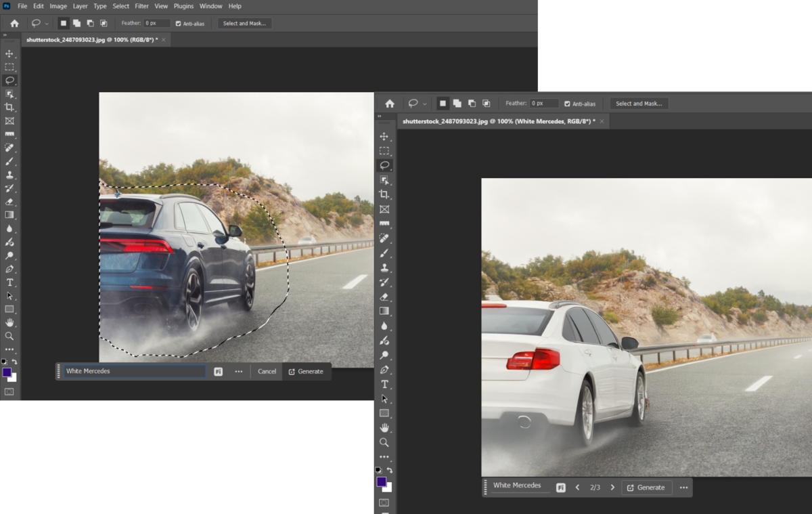This screenshot has width=812, height=514.
Task: Select Pen tool in back window
Action: click(x=9, y=269)
